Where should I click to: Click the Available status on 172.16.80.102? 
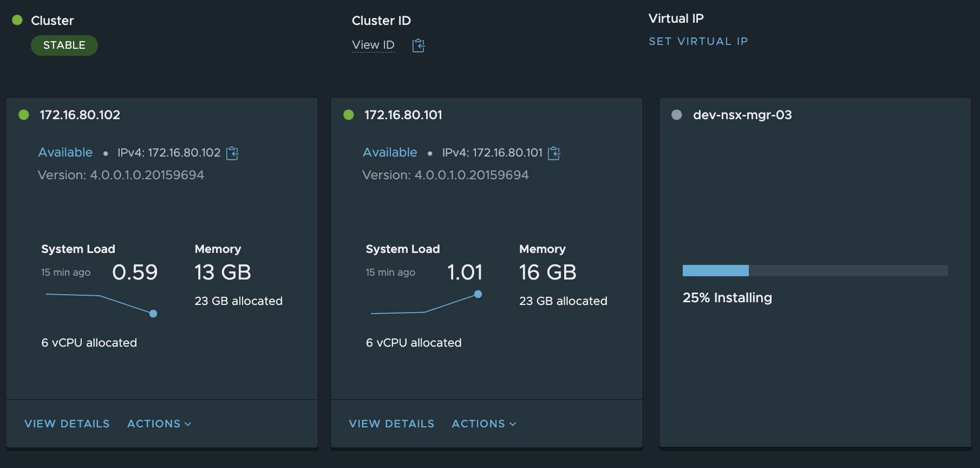66,152
